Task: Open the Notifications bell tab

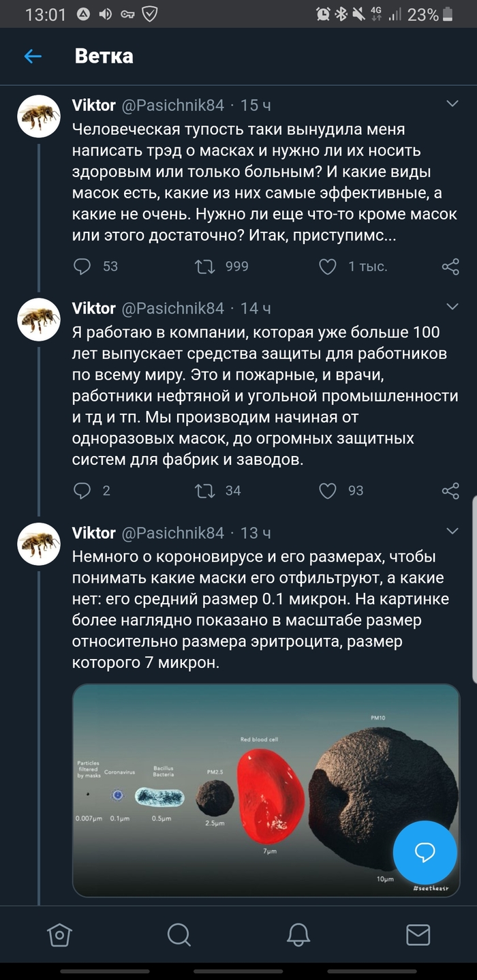Action: [298, 934]
